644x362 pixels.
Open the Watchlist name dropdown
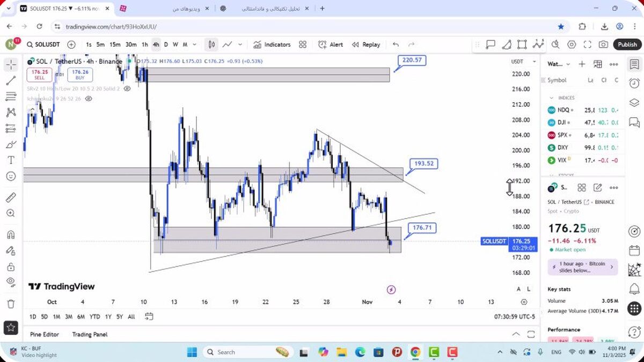click(558, 64)
